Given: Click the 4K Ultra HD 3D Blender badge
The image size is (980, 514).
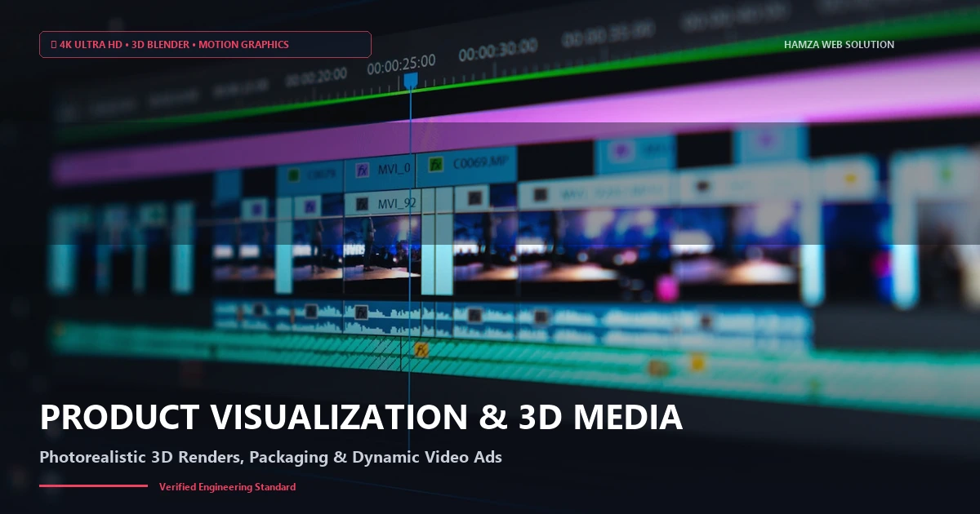Looking at the screenshot, I should 205,44.
